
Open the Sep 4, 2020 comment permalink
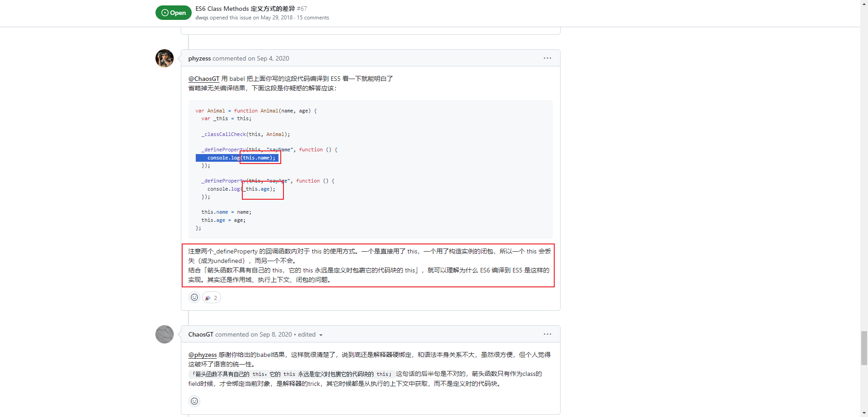[273, 58]
